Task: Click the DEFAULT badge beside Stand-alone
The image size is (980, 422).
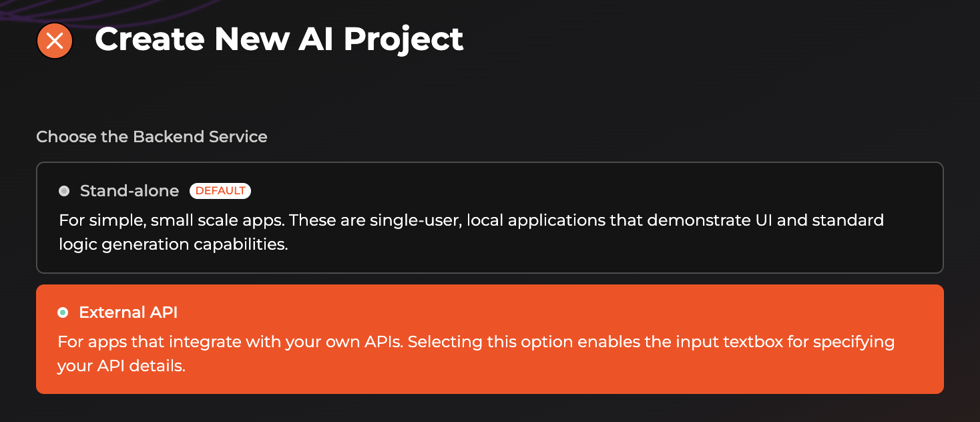Action: coord(220,191)
